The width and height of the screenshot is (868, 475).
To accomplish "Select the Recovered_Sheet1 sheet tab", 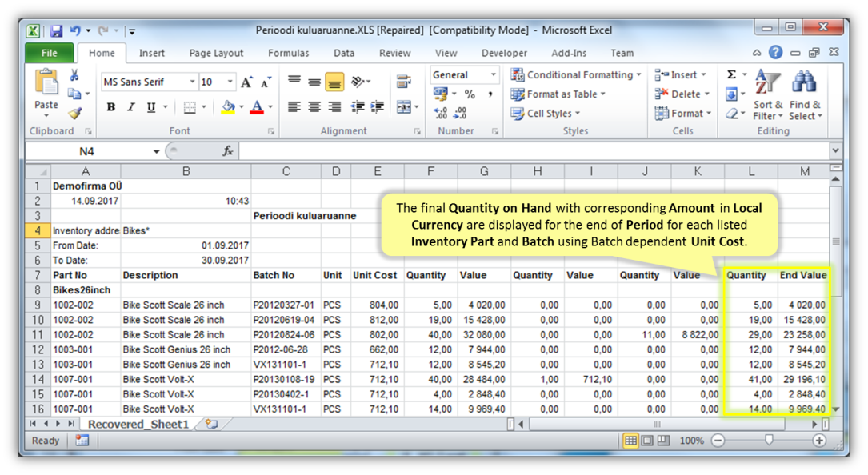I will (138, 424).
